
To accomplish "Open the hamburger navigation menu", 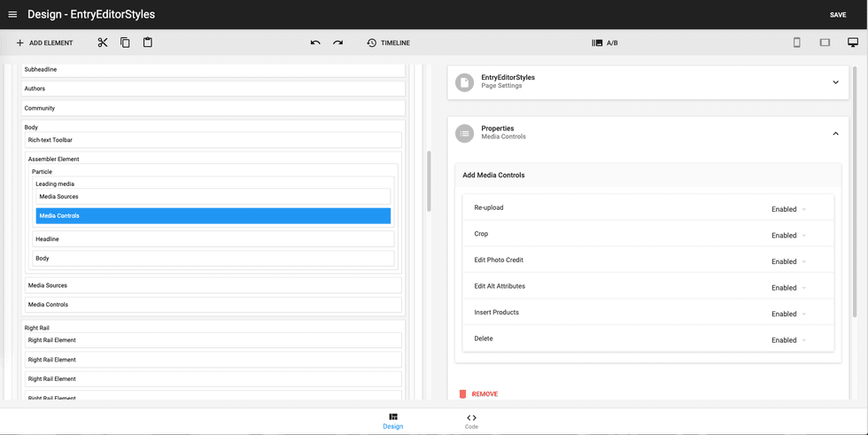I will pyautogui.click(x=12, y=14).
